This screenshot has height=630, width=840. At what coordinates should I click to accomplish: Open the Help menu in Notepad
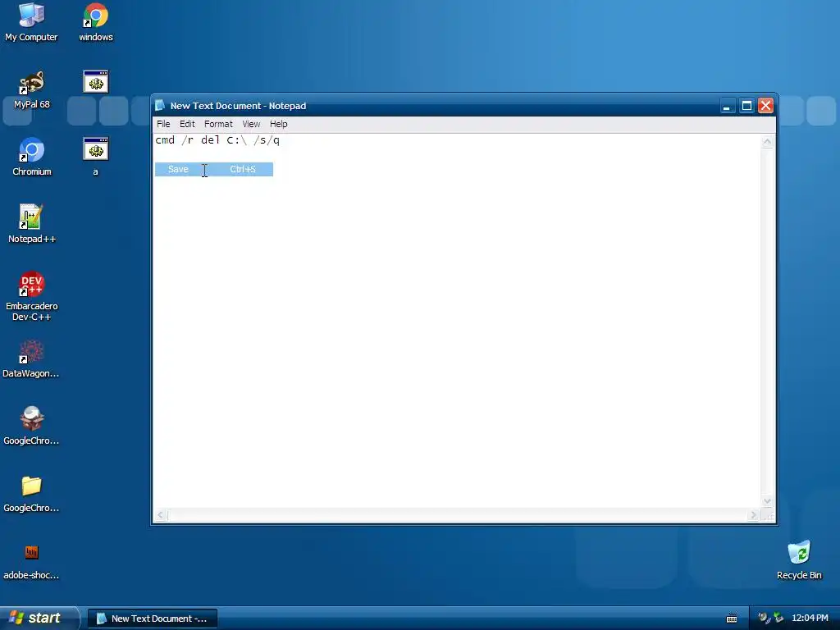(x=279, y=124)
